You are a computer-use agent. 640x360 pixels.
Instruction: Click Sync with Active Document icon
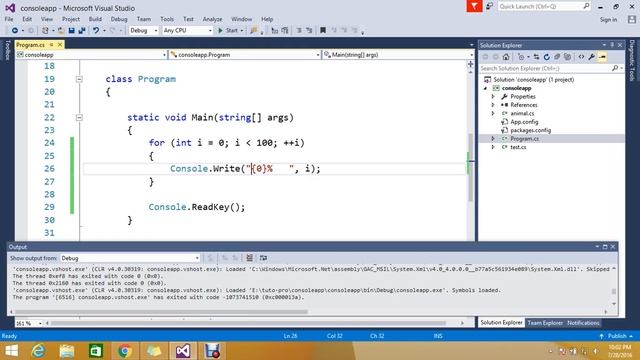click(x=536, y=57)
